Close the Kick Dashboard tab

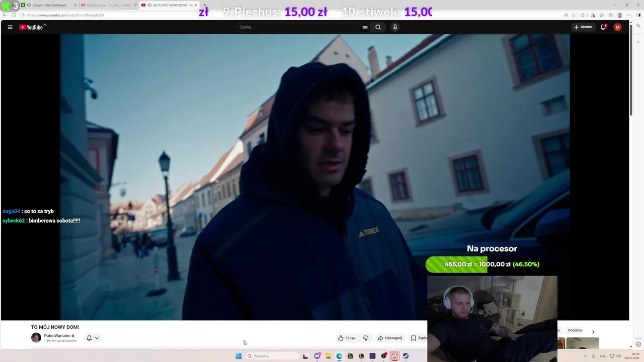[x=75, y=5]
